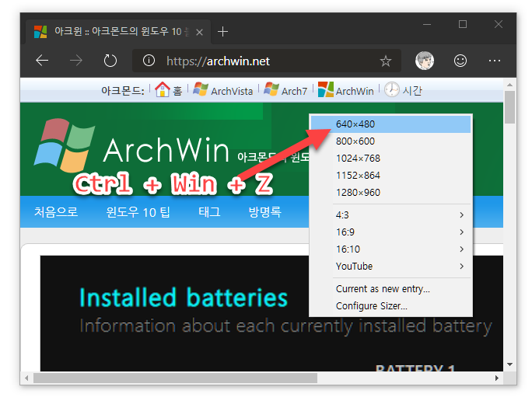Select the 640×480 size entry
Image resolution: width=532 pixels, height=401 pixels.
[391, 124]
